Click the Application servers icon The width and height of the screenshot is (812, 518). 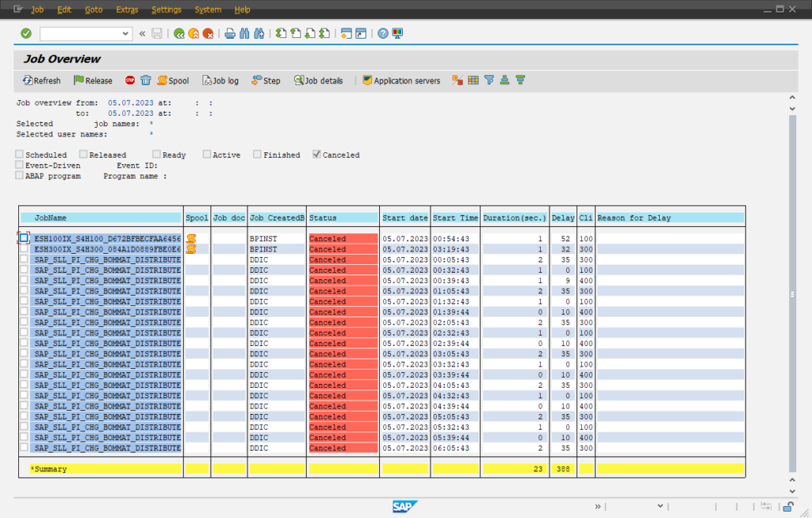coord(400,80)
